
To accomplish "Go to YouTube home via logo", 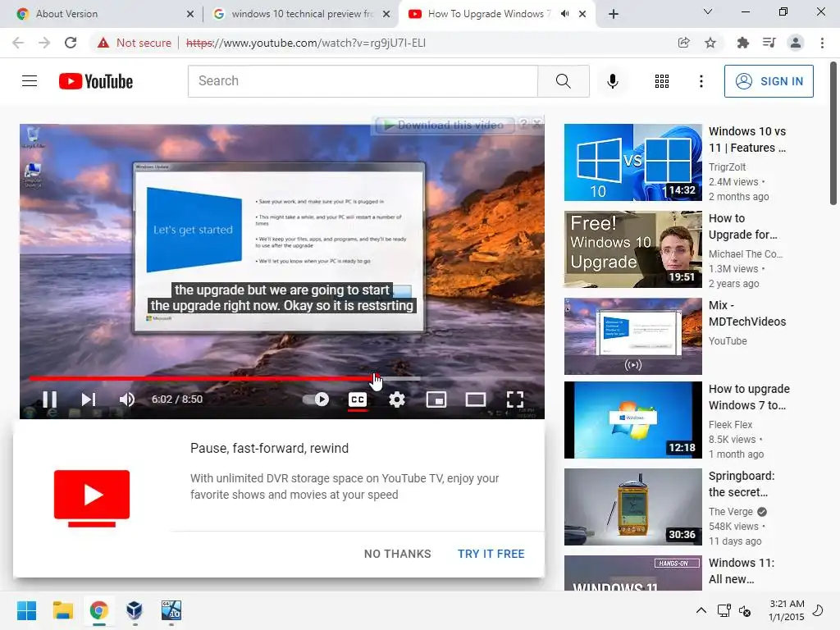I will [x=96, y=81].
